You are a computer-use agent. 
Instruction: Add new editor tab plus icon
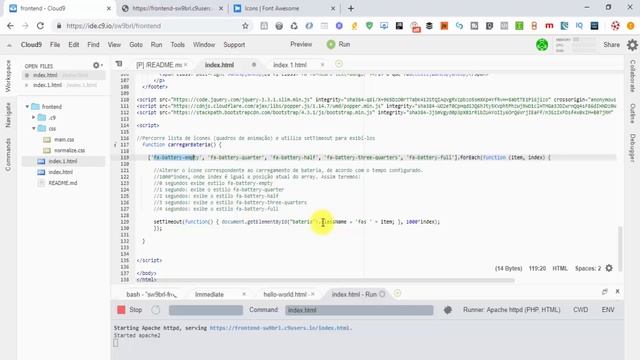(x=339, y=64)
